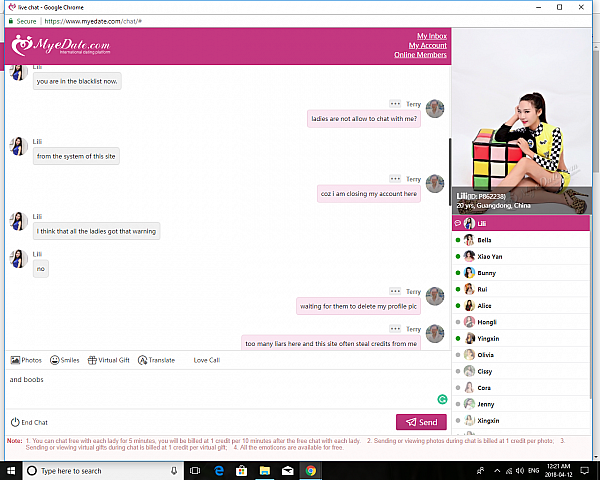Click the Love Call option
The height and width of the screenshot is (480, 600).
pyautogui.click(x=206, y=360)
